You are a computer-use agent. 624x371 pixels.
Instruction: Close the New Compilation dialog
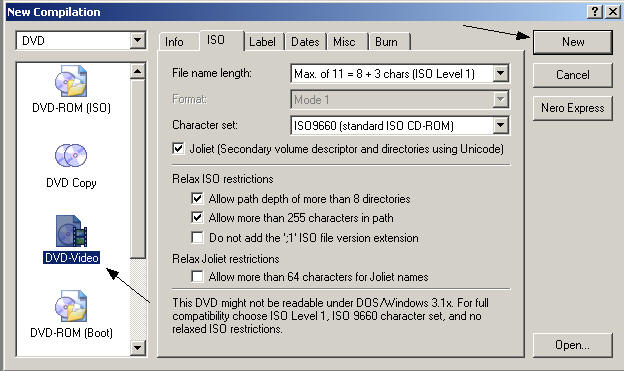(x=613, y=11)
